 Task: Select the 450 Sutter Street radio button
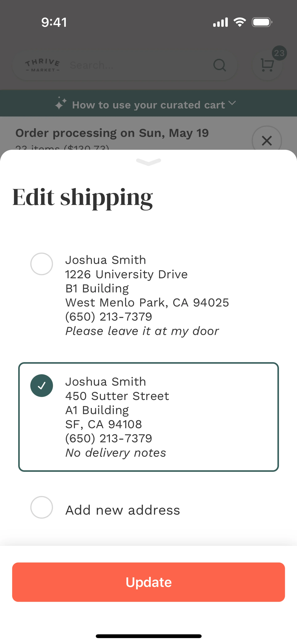41,385
